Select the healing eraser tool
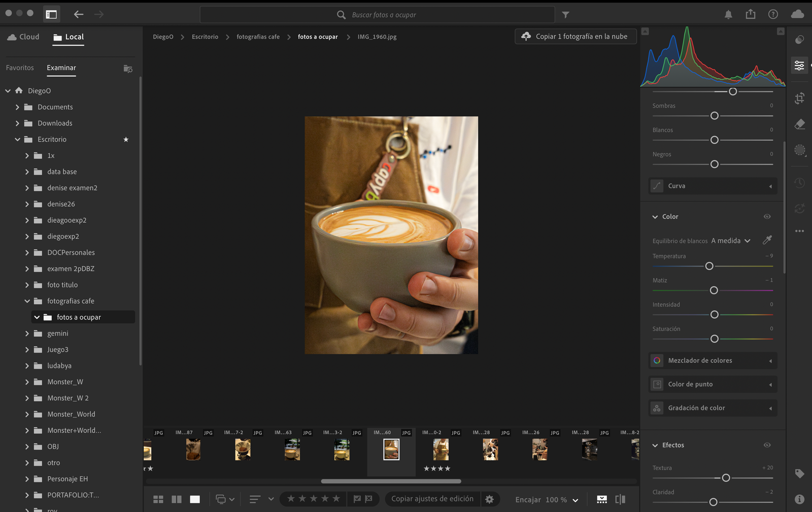Image resolution: width=812 pixels, height=512 pixels. pos(799,124)
